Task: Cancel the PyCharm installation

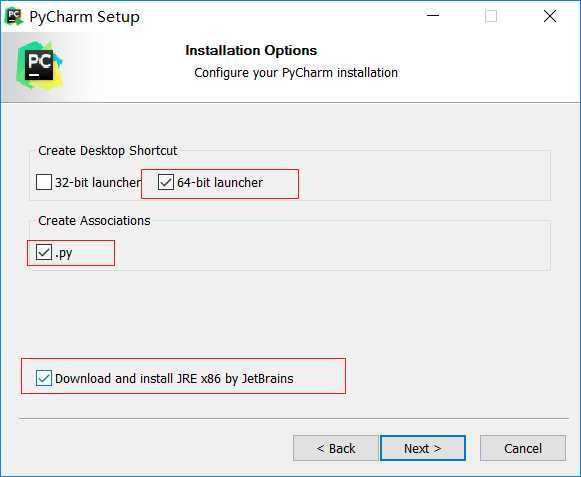Action: click(523, 448)
